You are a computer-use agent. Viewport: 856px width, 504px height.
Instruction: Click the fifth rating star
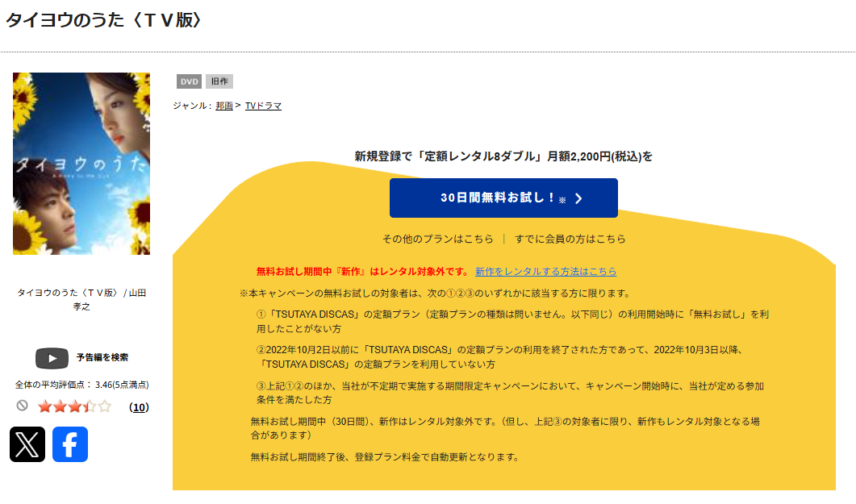pyautogui.click(x=105, y=406)
